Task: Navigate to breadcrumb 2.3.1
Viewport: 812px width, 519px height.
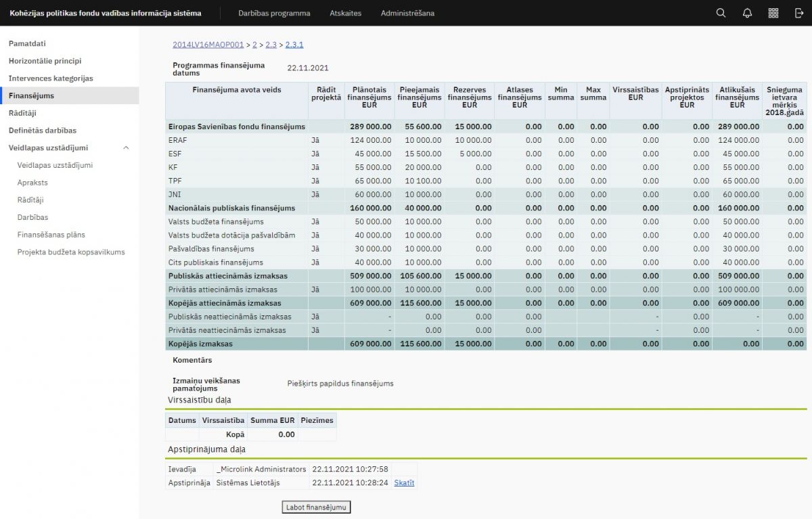Action: (294, 45)
